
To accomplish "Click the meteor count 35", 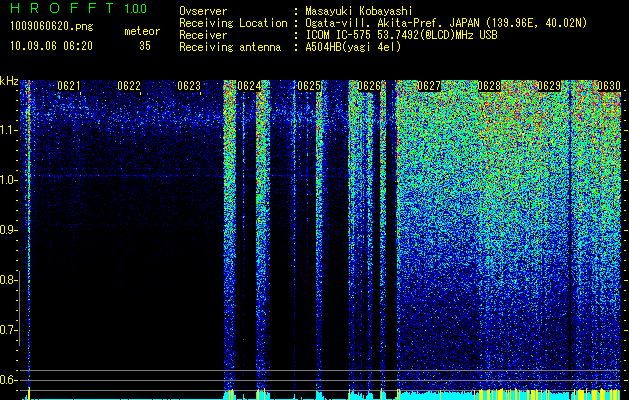I will click(145, 46).
